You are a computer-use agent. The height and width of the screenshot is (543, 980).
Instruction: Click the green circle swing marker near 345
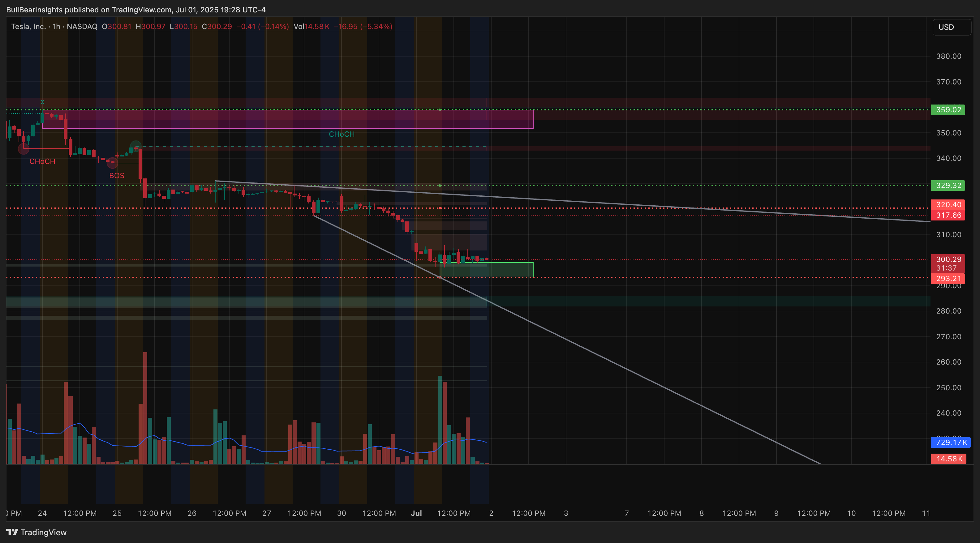tap(135, 146)
